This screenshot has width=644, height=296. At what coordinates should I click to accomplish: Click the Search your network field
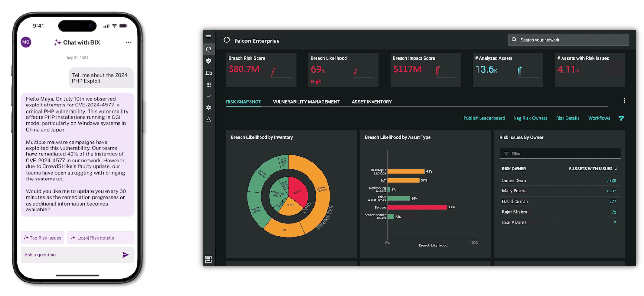point(568,40)
